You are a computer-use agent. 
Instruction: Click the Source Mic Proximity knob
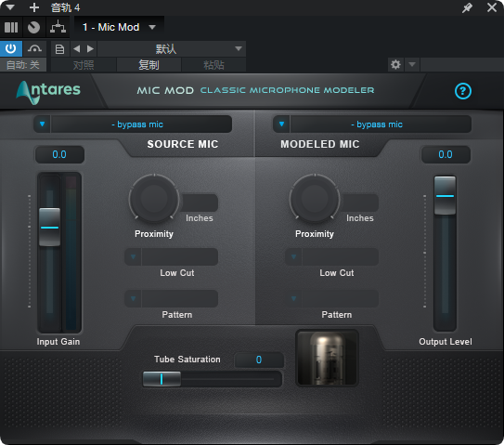pos(154,199)
